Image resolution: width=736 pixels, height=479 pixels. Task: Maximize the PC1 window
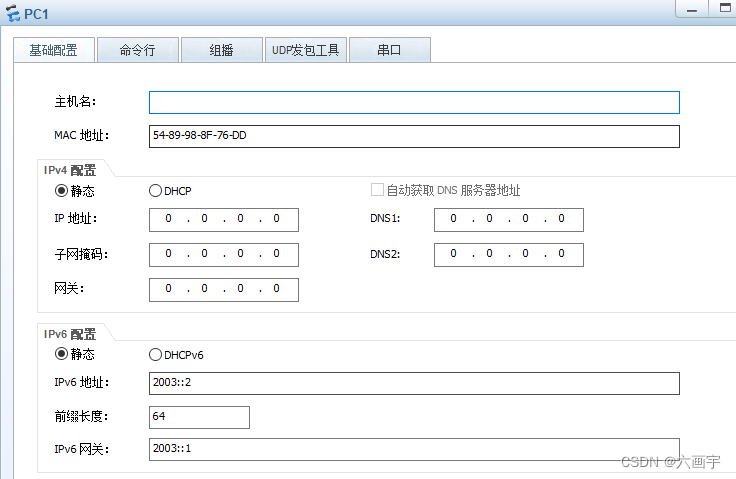click(x=724, y=8)
